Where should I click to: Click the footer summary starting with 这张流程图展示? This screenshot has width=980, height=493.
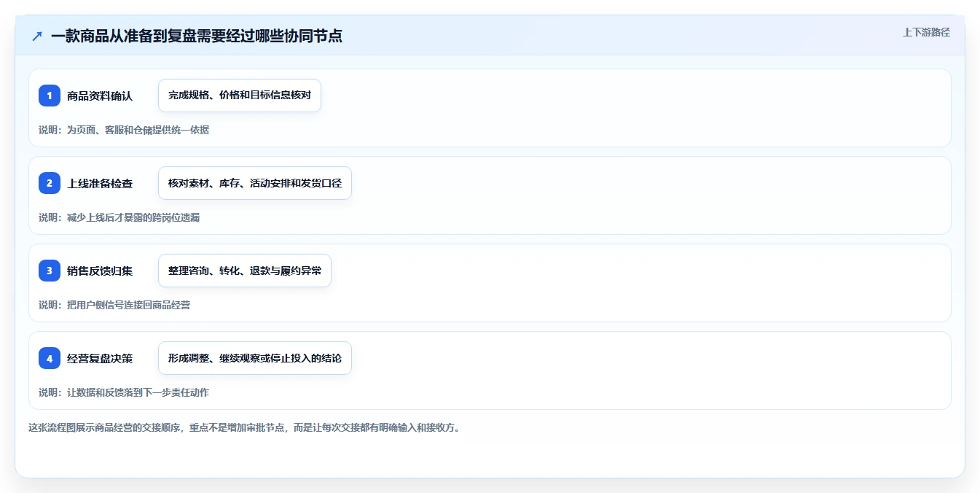pos(244,427)
